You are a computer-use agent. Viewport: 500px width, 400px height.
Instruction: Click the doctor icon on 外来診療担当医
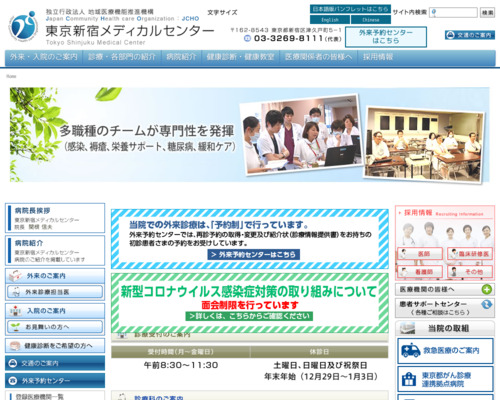(16, 292)
